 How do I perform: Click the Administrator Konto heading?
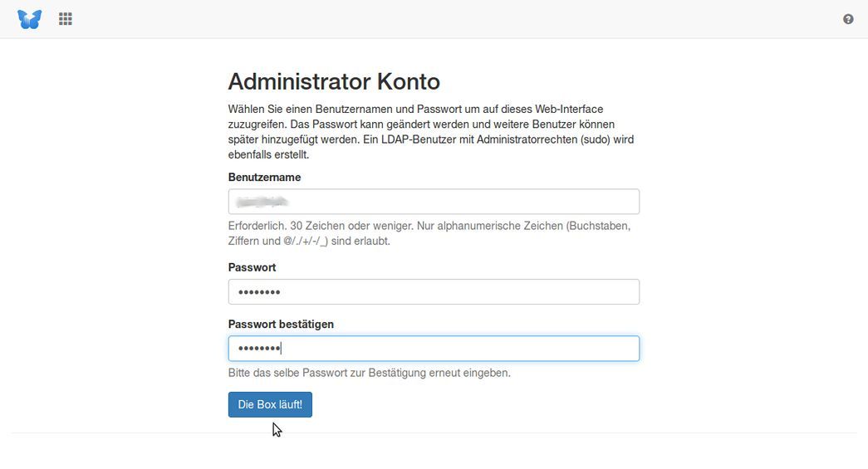point(334,81)
